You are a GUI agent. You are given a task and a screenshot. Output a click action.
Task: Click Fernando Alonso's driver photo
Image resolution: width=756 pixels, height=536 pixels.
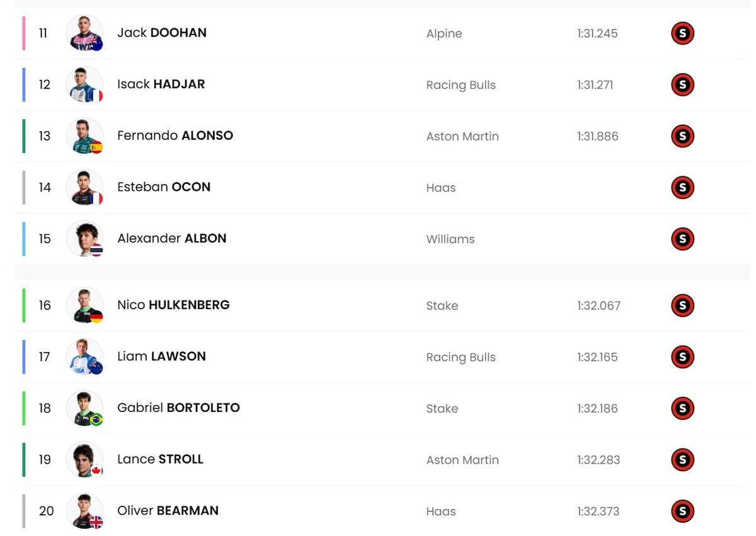[84, 136]
